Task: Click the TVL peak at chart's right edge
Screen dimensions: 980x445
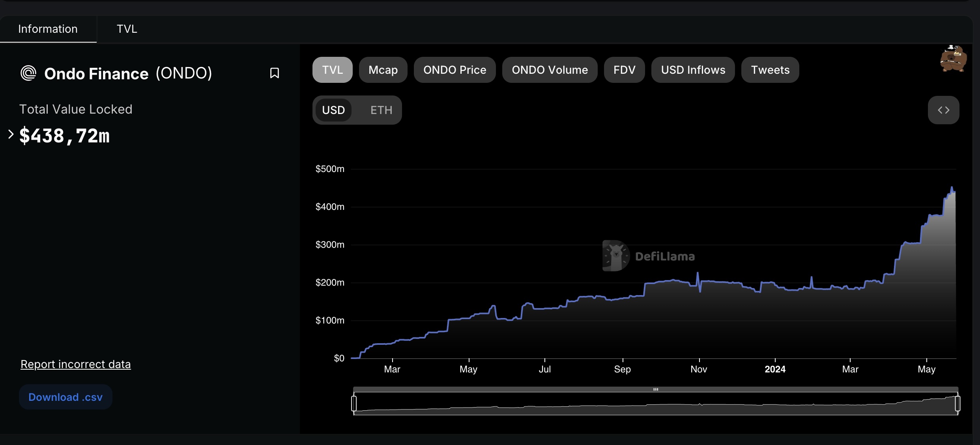Action: (952, 188)
